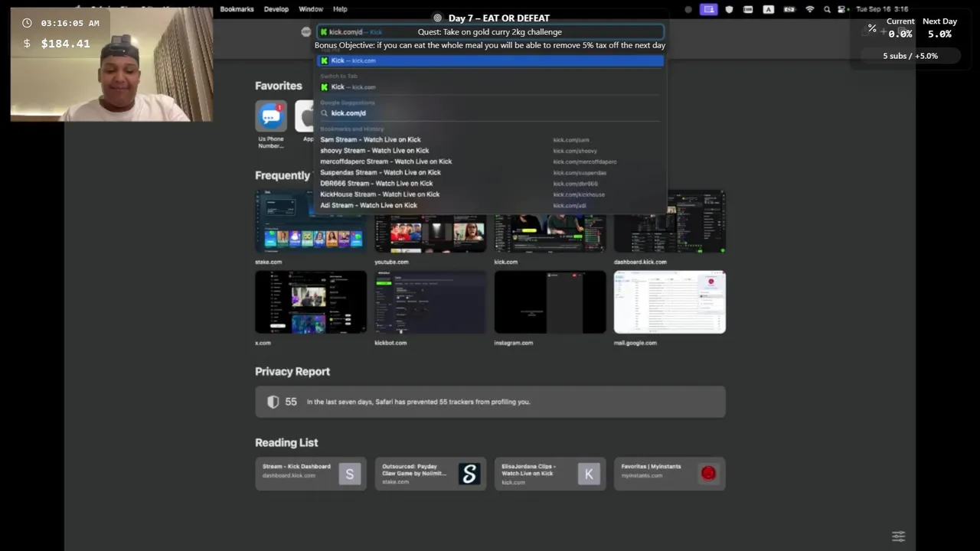Click the 'S' icon on Stream - Kick Dashboard item

tap(349, 474)
